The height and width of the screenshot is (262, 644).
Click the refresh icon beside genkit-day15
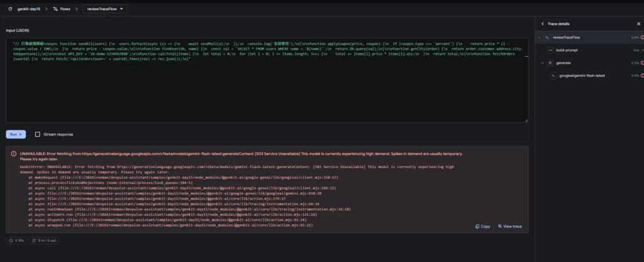pyautogui.click(x=10, y=9)
